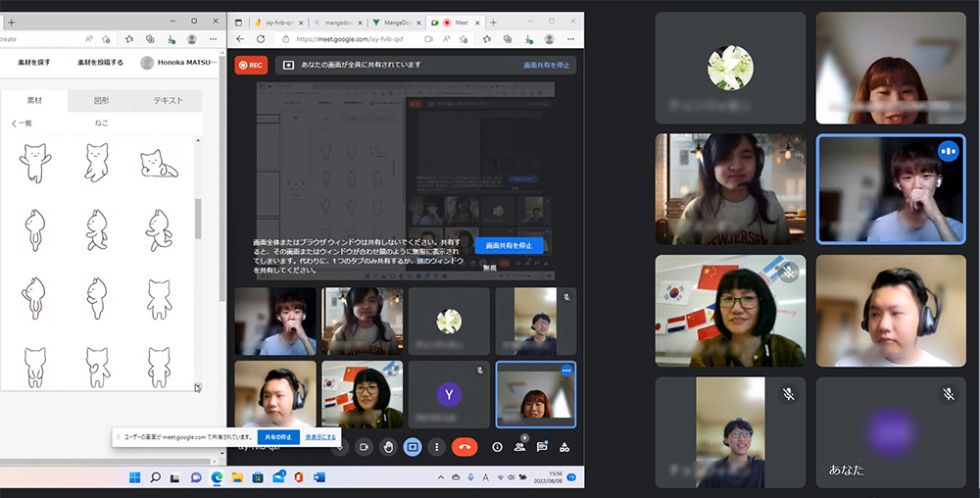Click the 非表示にする link
The image size is (980, 498).
click(x=320, y=437)
